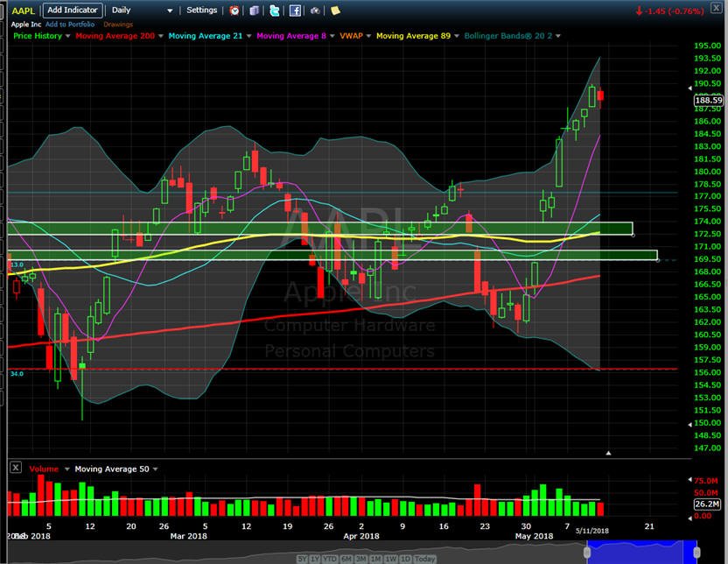The height and width of the screenshot is (564, 728).
Task: Click the camera snapshot icon
Action: pyautogui.click(x=315, y=11)
